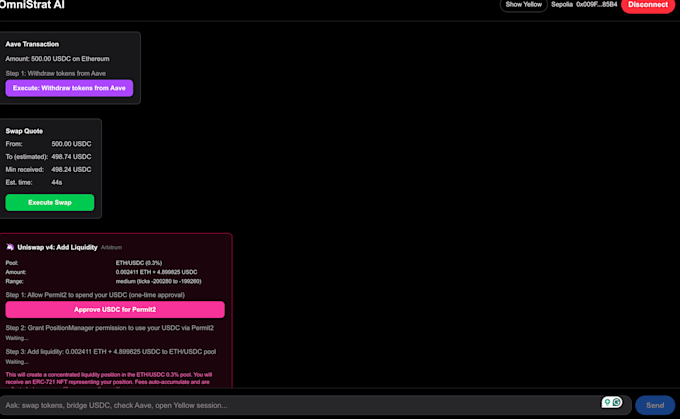Click Step 2: Grant PositionManager permission text

[110, 328]
